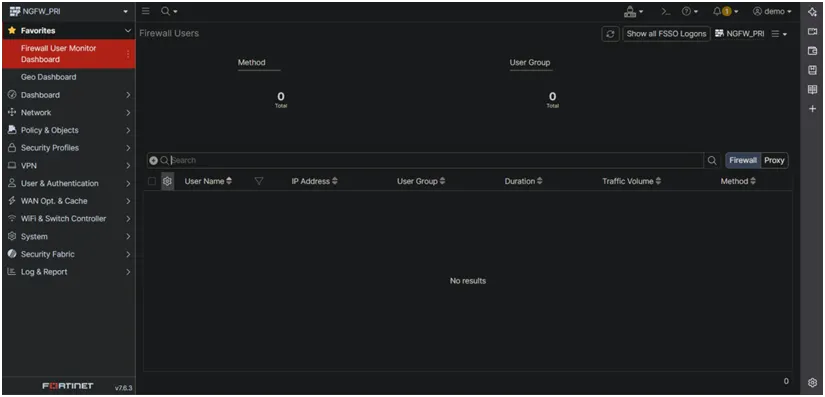
Task: Click Show all FSSO Logons button
Action: point(666,34)
